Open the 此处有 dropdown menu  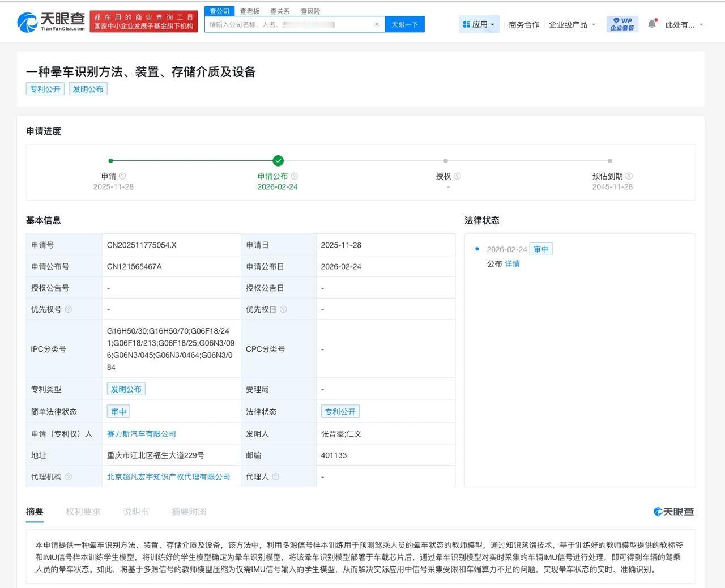pos(684,24)
